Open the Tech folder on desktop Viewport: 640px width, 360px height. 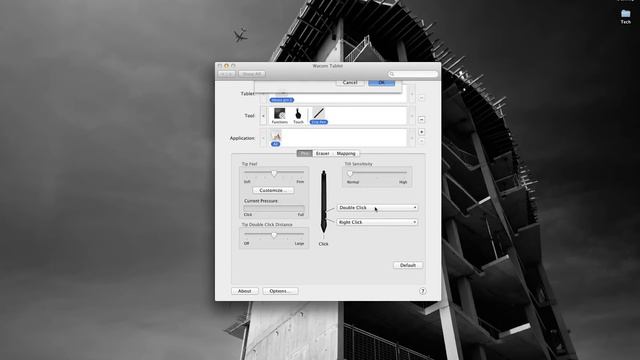tap(625, 16)
